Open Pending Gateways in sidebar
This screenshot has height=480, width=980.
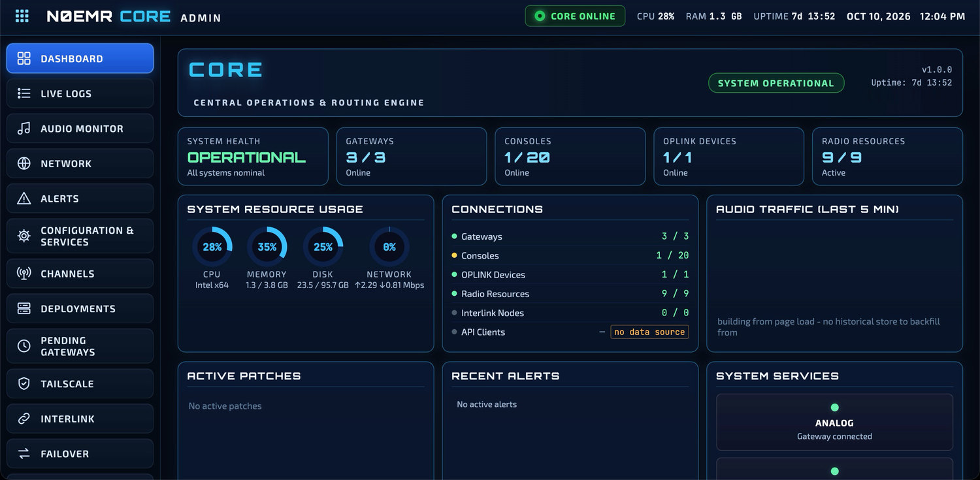(x=80, y=346)
